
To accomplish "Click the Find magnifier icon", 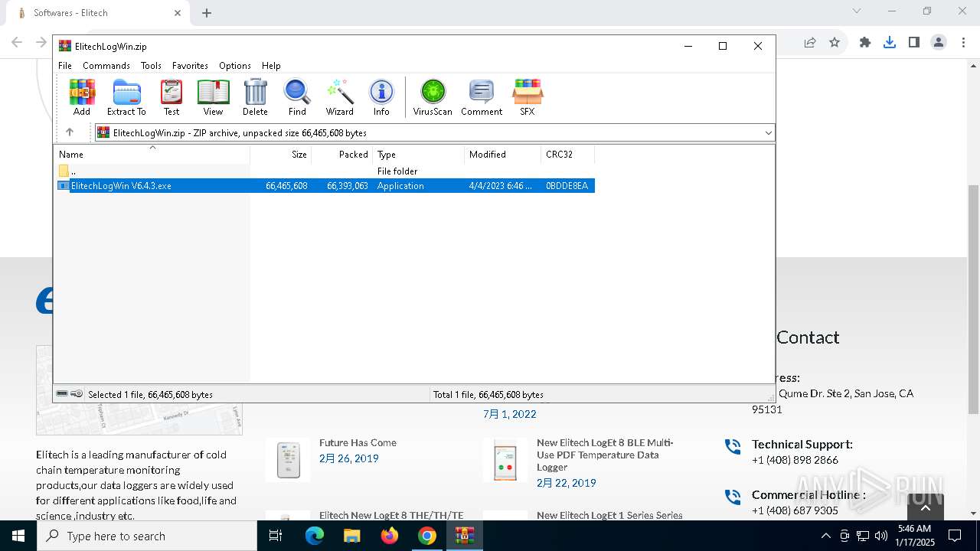I will [297, 97].
